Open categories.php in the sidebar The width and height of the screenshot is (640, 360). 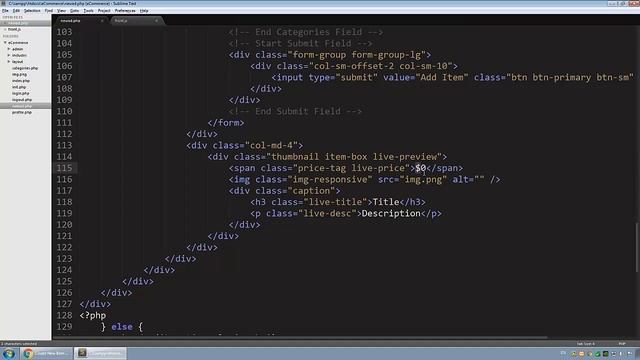(x=25, y=68)
